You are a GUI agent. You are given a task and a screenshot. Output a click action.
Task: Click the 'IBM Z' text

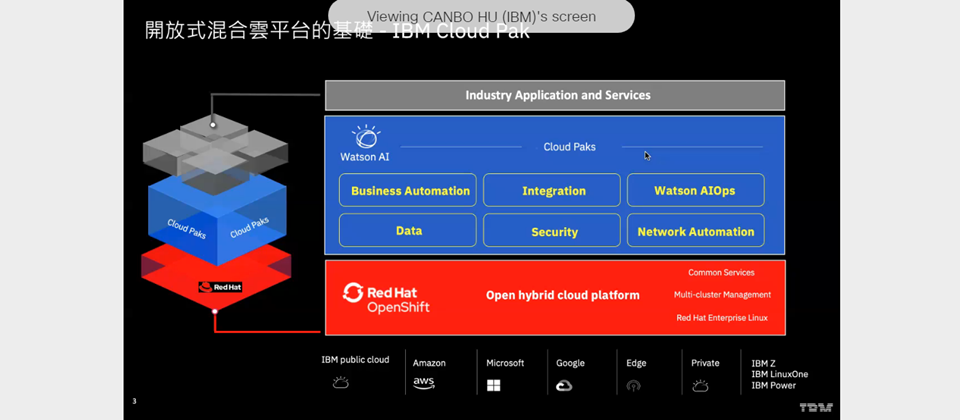(x=763, y=363)
